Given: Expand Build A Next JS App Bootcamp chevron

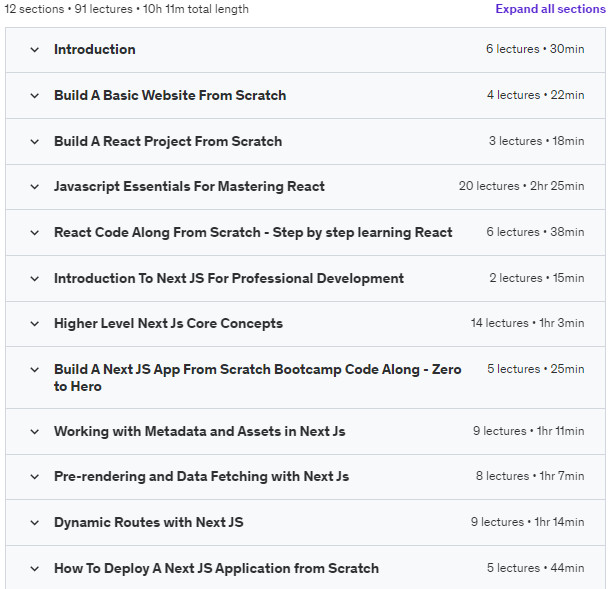Looking at the screenshot, I should coord(35,370).
